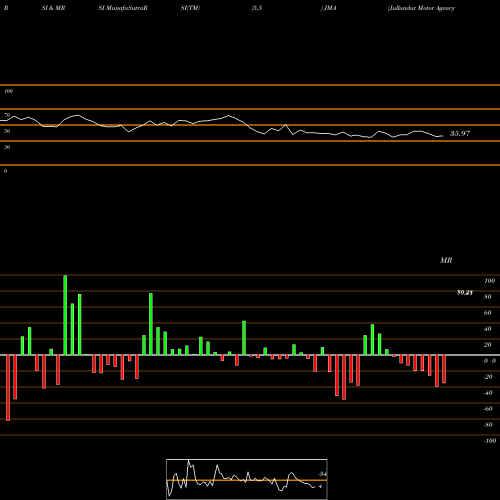This screenshot has height=500, width=500.
Task: Click the RSI axis label 50
Action: pos(7,131)
